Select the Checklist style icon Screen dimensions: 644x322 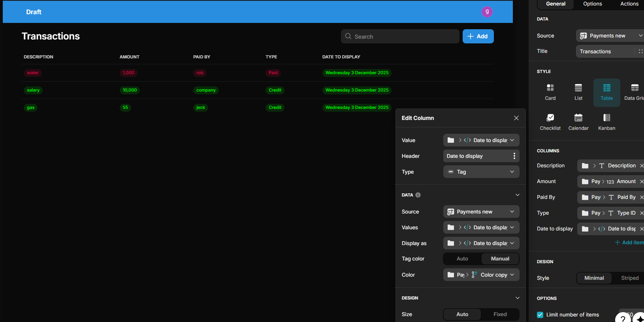click(x=550, y=122)
